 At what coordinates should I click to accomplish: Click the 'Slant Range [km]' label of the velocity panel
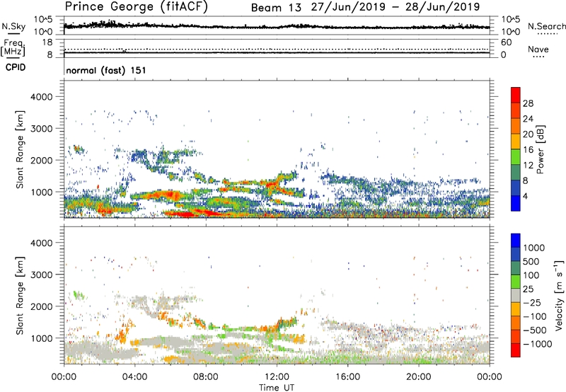click(20, 295)
